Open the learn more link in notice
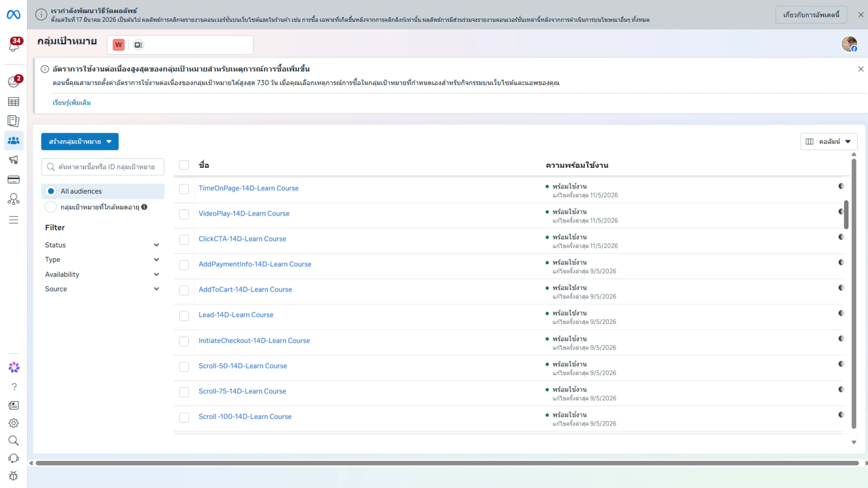The image size is (868, 488). [x=71, y=102]
